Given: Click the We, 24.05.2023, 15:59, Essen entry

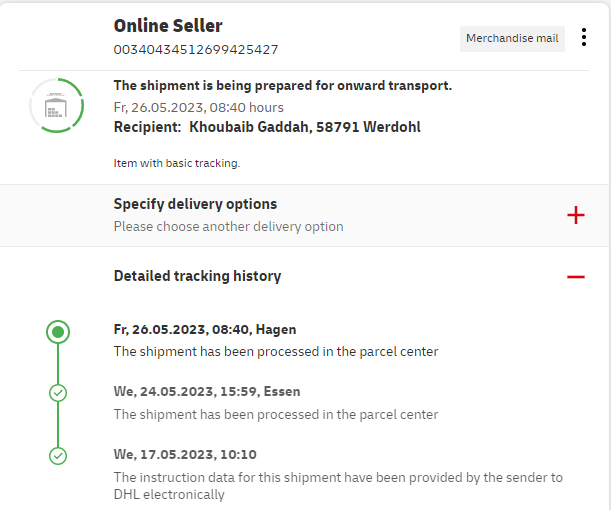Looking at the screenshot, I should [207, 391].
